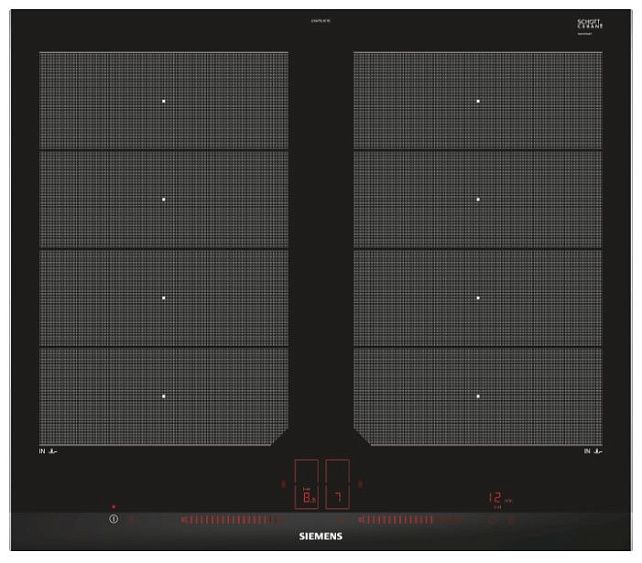
Task: Select the top-left cooking zone dot
Action: click(165, 101)
